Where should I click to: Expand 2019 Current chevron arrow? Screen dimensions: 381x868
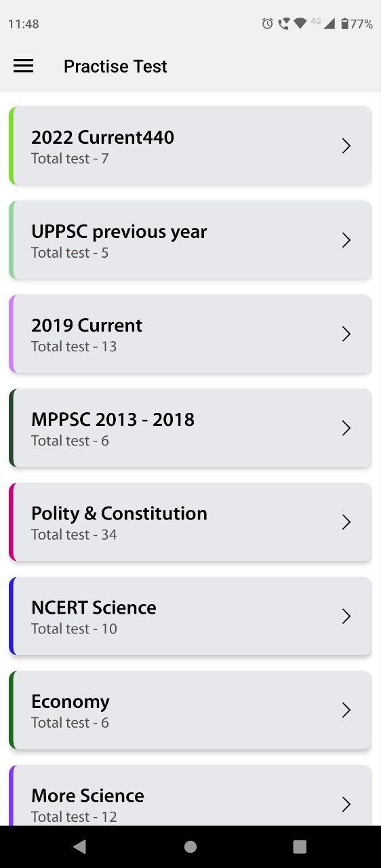(x=346, y=334)
